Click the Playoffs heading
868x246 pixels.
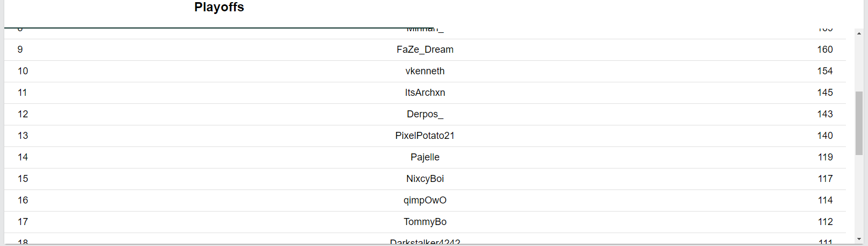pos(219,8)
